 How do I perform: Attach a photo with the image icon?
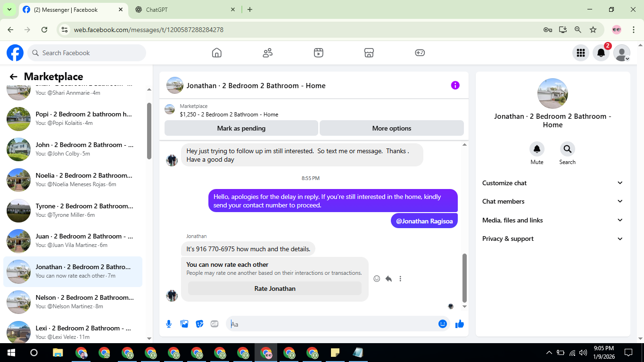tap(184, 324)
